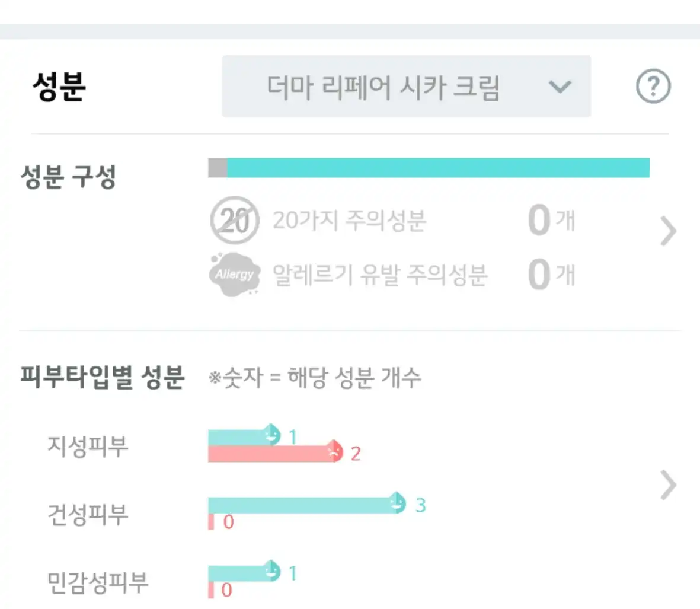Image resolution: width=700 pixels, height=609 pixels.
Task: Open the 알레르기 유발 주의성분 row
Action: 379,275
